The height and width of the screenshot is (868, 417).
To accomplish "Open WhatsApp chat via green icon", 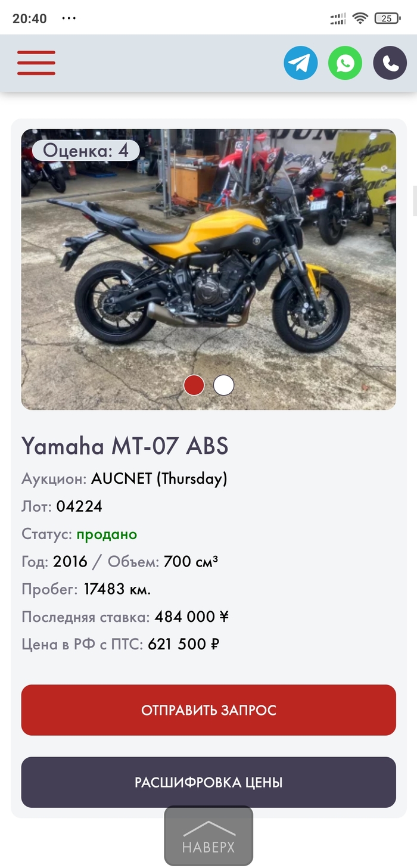I will tap(346, 63).
